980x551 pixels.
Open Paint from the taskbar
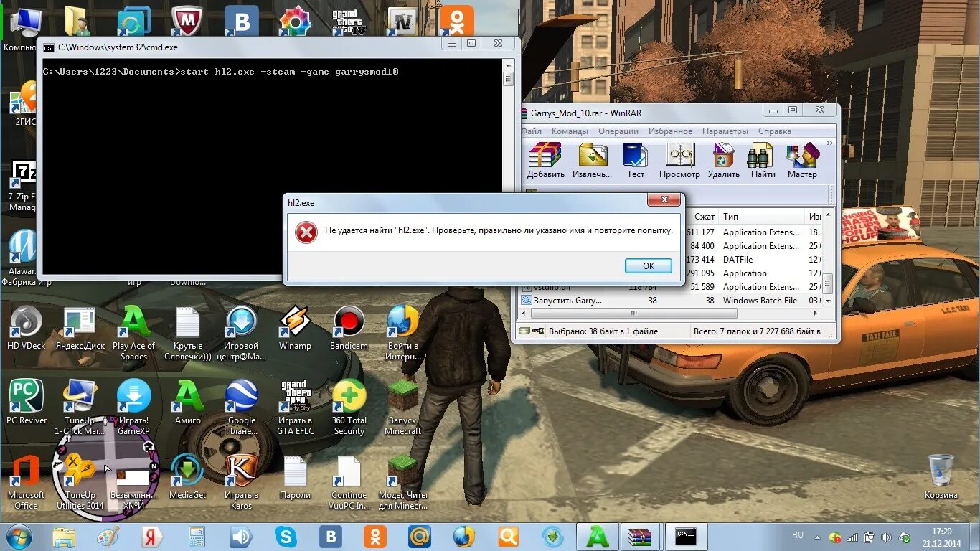point(108,537)
